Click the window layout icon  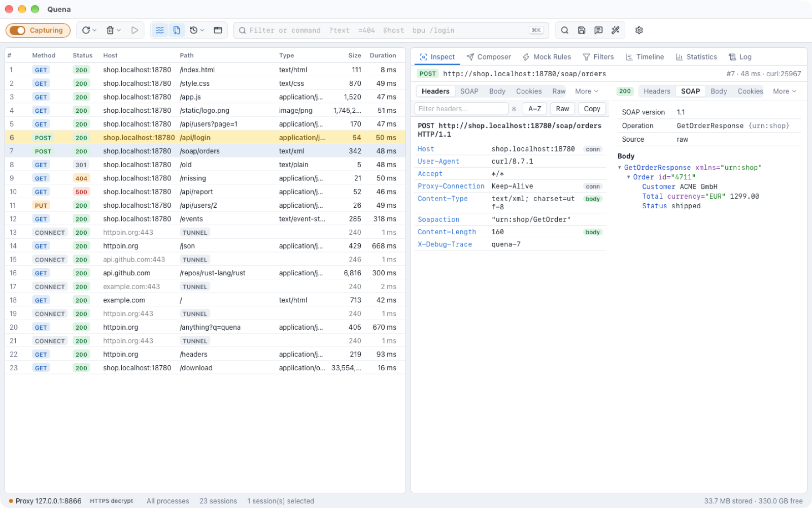pyautogui.click(x=218, y=30)
